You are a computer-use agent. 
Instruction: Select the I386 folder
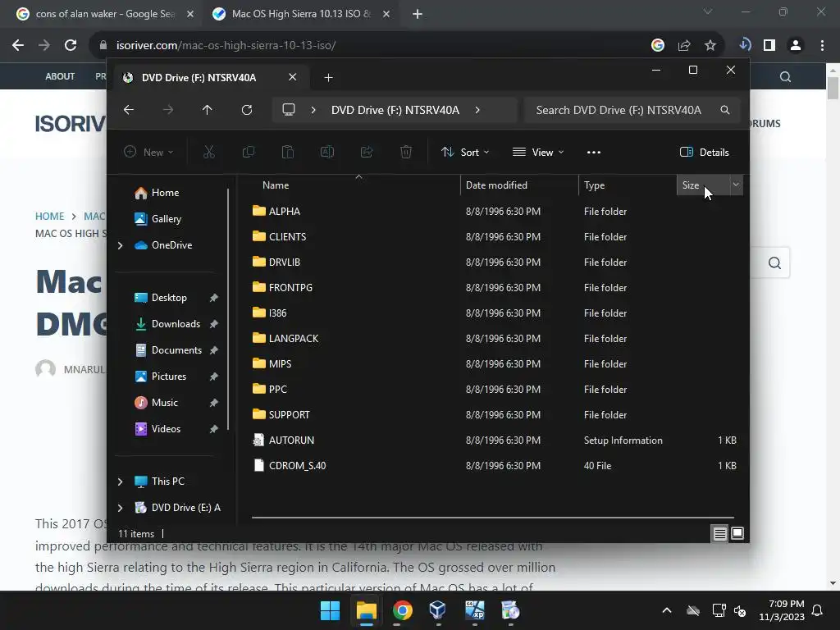point(277,313)
